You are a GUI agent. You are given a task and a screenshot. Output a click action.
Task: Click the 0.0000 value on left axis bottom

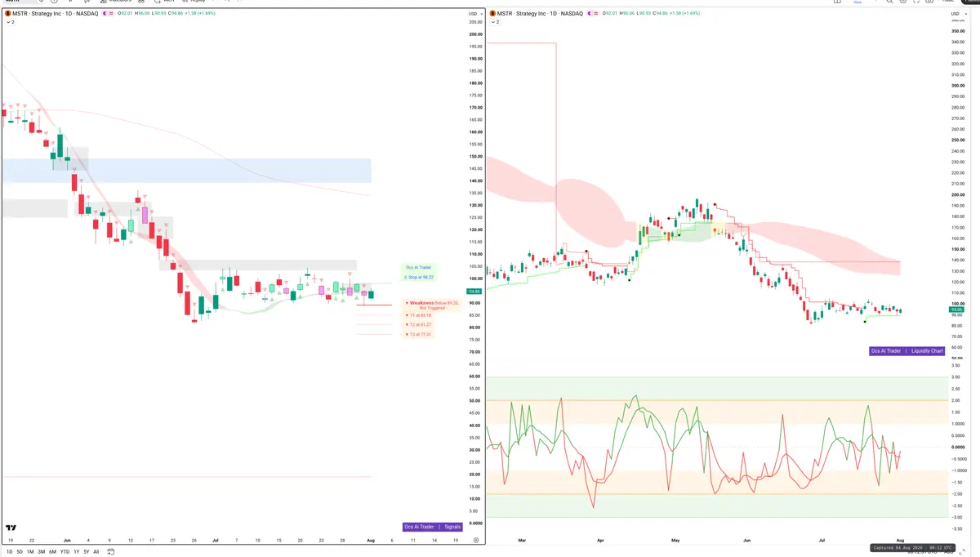(475, 523)
